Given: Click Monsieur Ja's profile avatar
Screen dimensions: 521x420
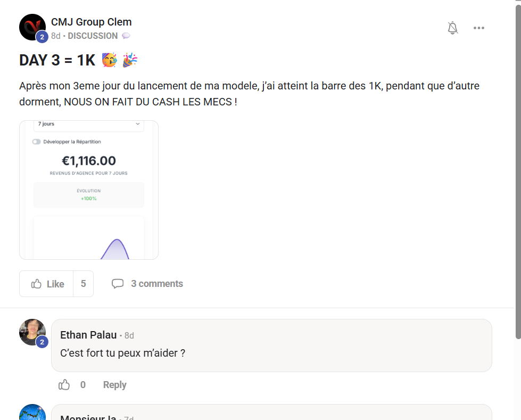Looking at the screenshot, I should (x=32, y=413).
